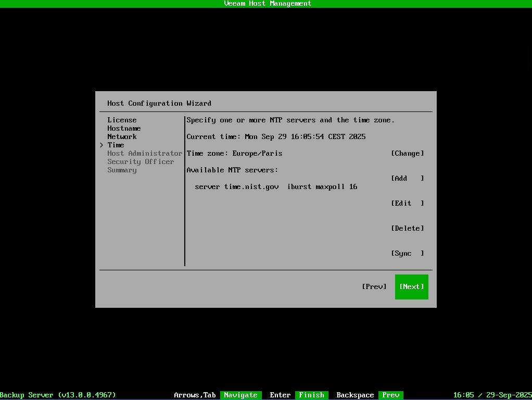Edit the selected NTP server entry
The image size is (532, 400).
click(x=407, y=203)
